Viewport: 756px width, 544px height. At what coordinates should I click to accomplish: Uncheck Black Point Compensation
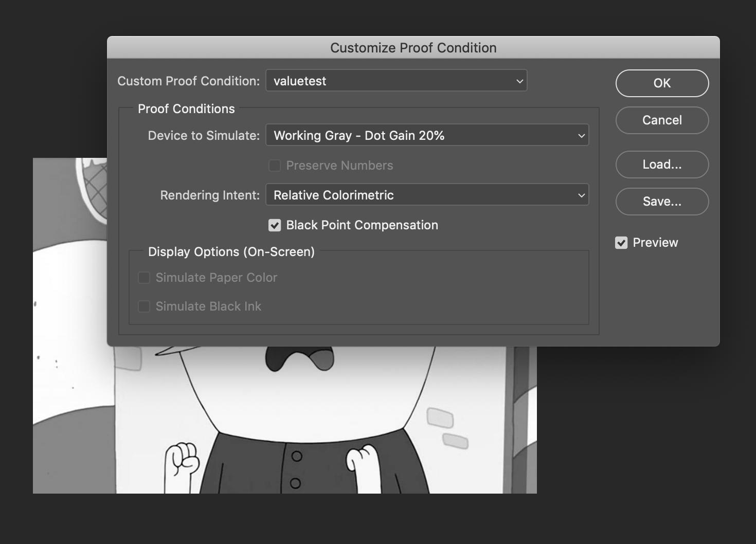pos(275,225)
